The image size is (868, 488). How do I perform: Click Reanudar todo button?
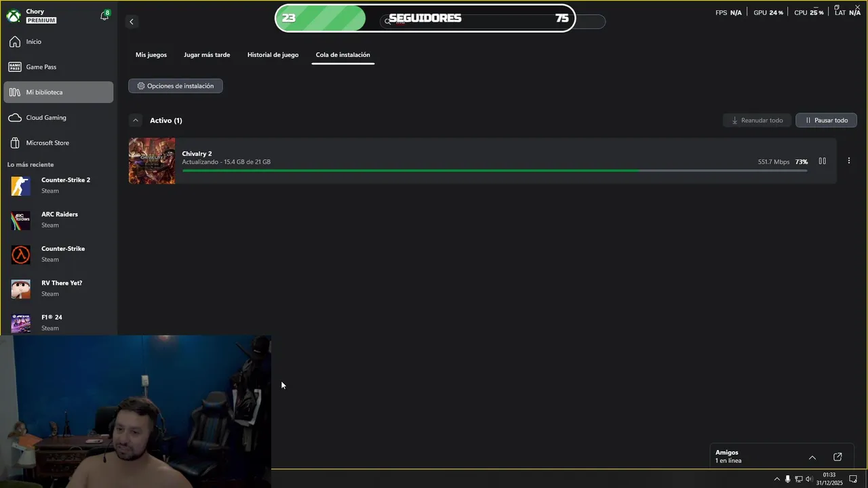[757, 121]
